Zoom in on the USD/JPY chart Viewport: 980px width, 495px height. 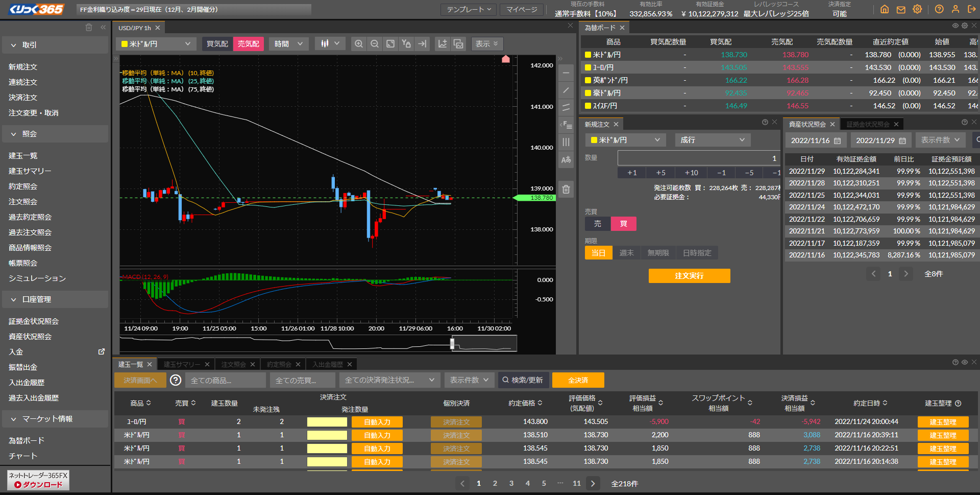click(359, 44)
